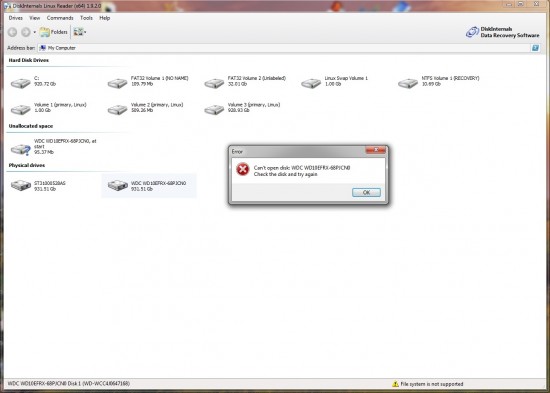The image size is (550, 393).
Task: Select Volume 1 primary Linux drive icon
Action: click(21, 109)
